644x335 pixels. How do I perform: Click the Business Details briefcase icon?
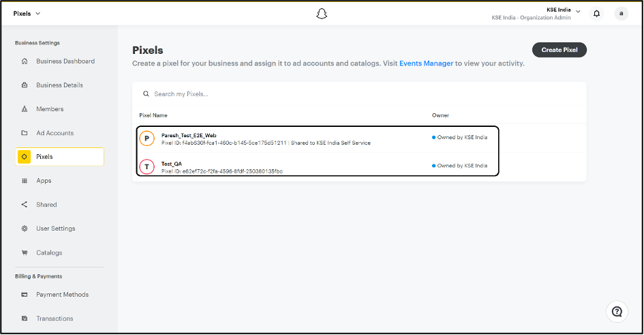pyautogui.click(x=25, y=85)
